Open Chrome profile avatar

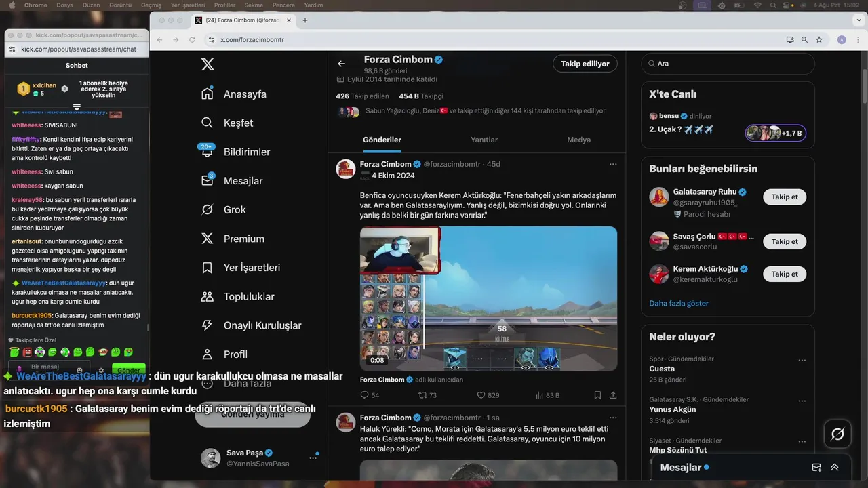[842, 40]
